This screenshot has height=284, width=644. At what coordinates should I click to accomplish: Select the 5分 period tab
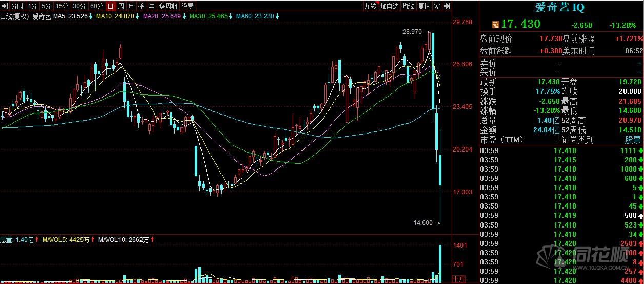47,6
